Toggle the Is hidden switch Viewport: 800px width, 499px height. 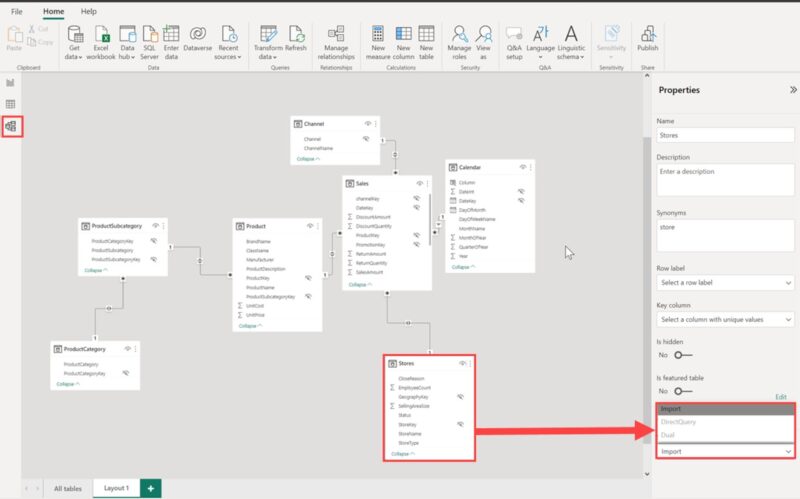coord(685,355)
